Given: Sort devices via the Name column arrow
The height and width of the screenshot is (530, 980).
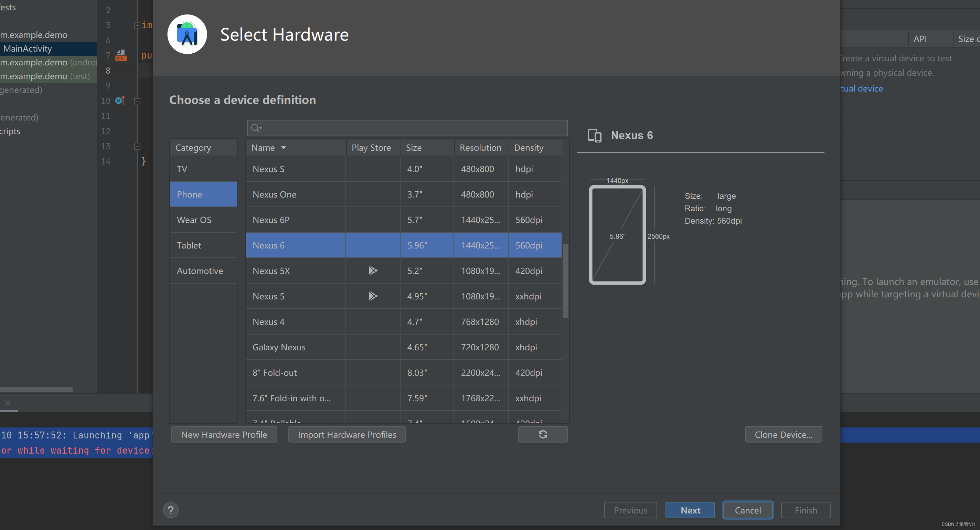Looking at the screenshot, I should click(284, 148).
